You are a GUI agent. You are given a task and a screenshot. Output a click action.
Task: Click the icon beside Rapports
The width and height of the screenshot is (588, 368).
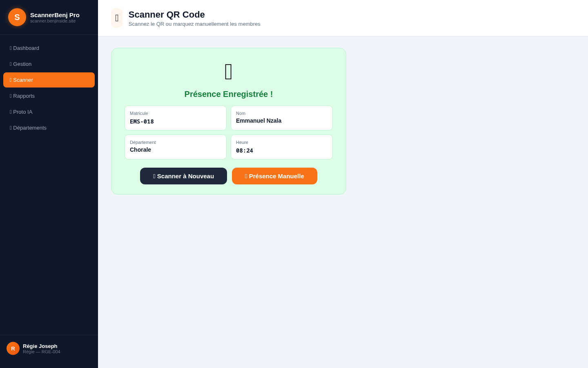coord(11,96)
